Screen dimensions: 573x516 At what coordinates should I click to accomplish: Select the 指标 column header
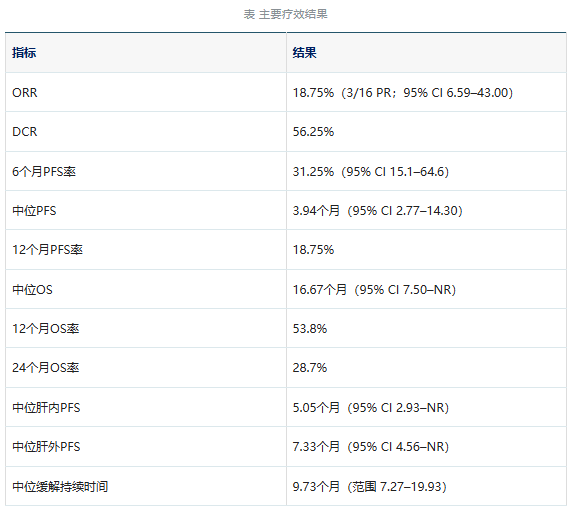[24, 53]
